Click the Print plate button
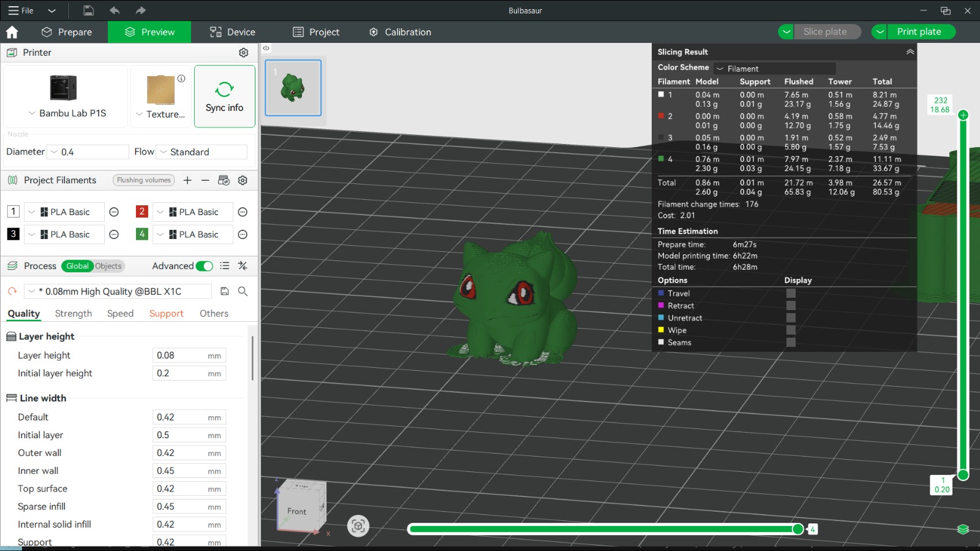The height and width of the screenshot is (551, 980). click(x=919, y=32)
